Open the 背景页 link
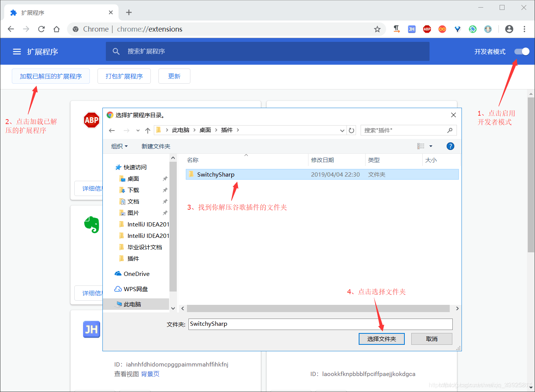 (x=150, y=374)
